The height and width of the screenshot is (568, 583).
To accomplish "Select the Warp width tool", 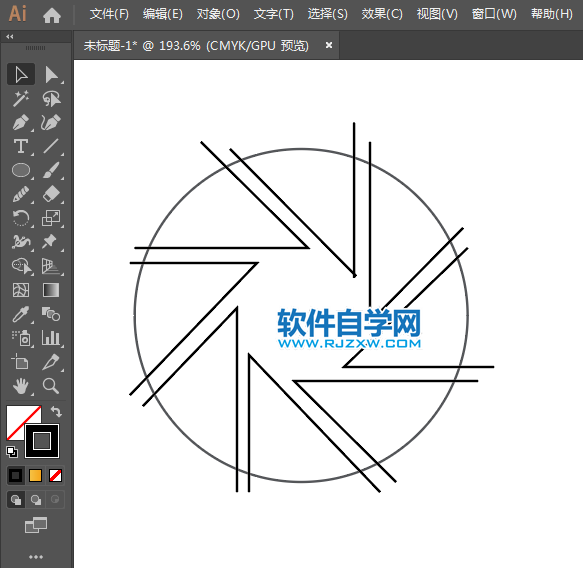I will pyautogui.click(x=21, y=242).
